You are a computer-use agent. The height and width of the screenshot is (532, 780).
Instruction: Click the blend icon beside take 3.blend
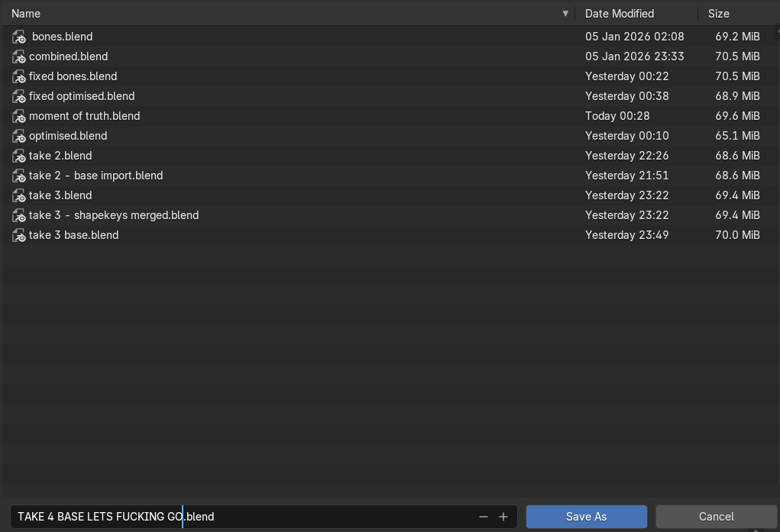(19, 196)
